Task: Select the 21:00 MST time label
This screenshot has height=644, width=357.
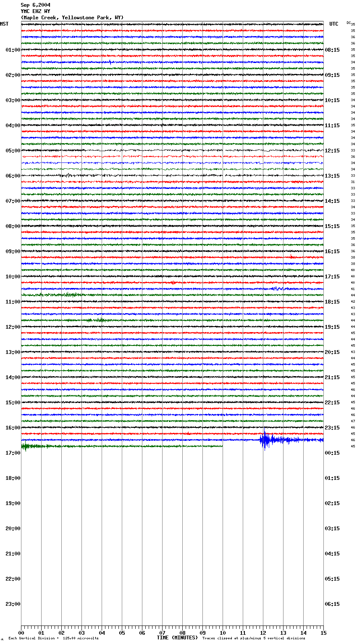Action: click(13, 554)
